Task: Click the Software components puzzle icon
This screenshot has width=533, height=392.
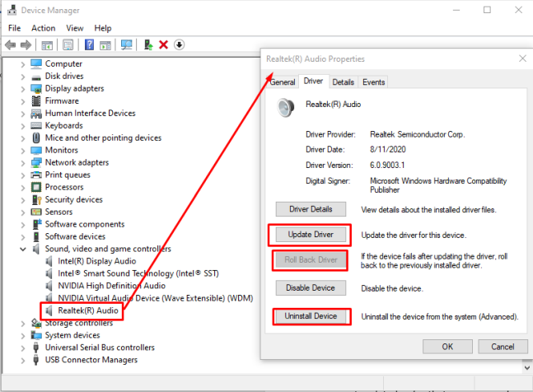Action: (36, 224)
